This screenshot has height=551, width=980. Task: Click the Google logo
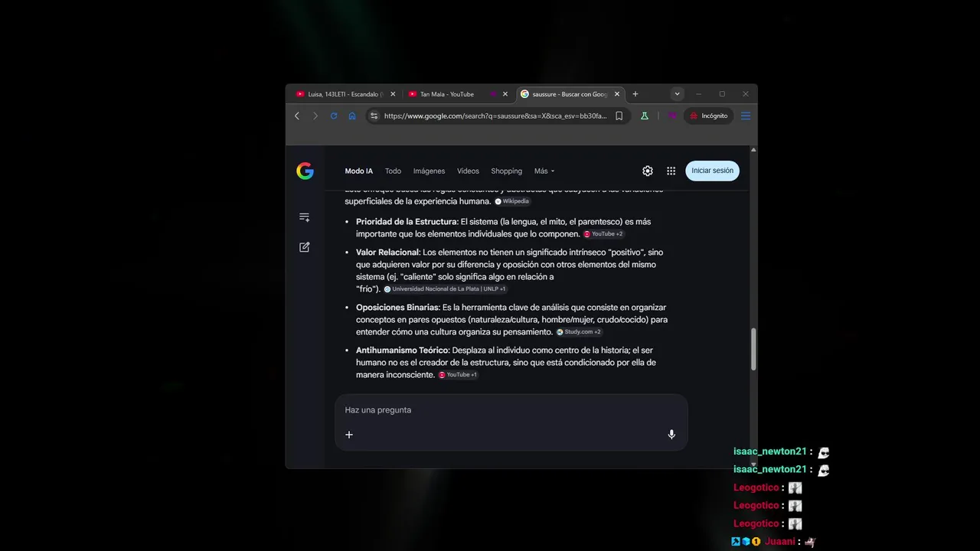pyautogui.click(x=305, y=171)
